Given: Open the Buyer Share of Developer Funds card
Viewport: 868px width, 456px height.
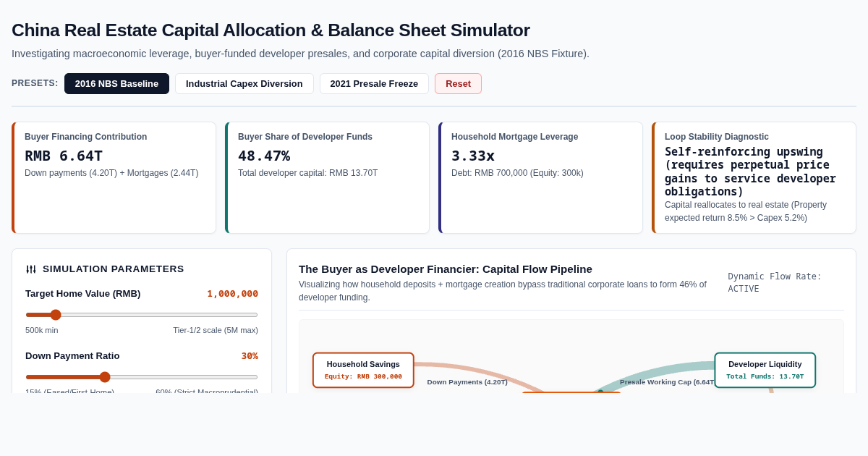Looking at the screenshot, I should (x=327, y=178).
